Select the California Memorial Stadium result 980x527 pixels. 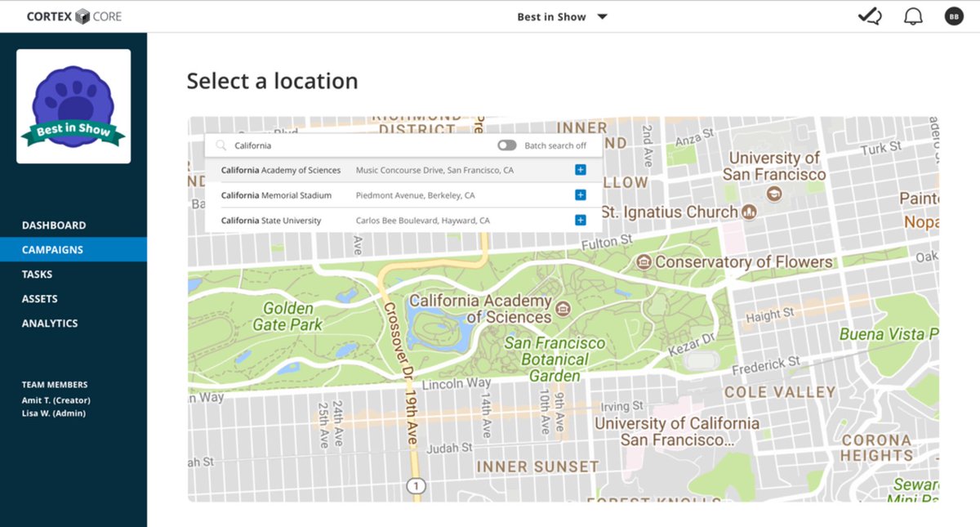(403, 195)
